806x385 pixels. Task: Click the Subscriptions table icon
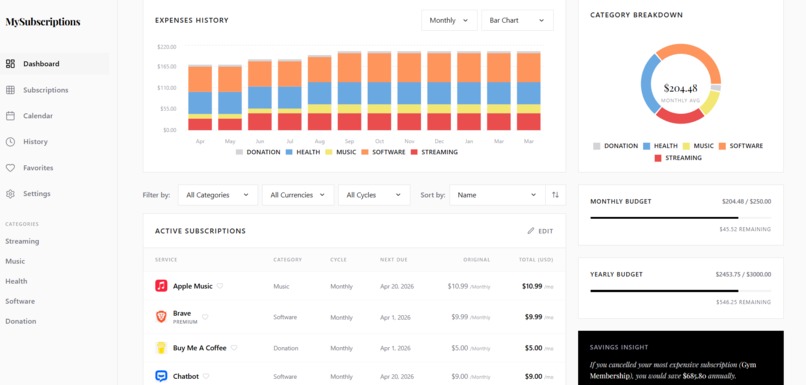point(10,90)
